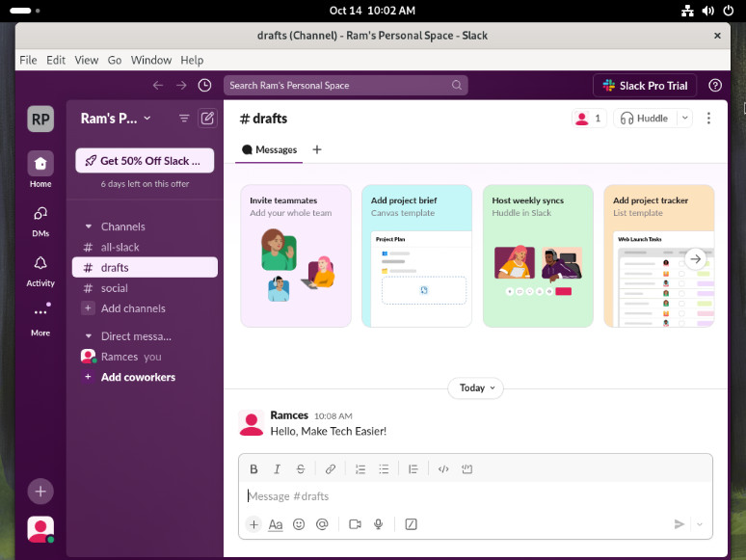Open the Edit menu
Viewport: 746px width, 560px height.
[x=56, y=60]
